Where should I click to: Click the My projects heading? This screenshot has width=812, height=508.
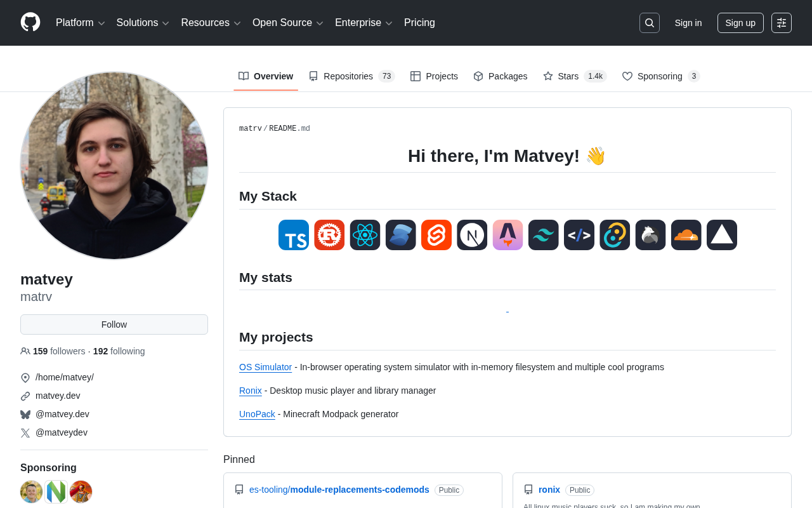pos(276,337)
